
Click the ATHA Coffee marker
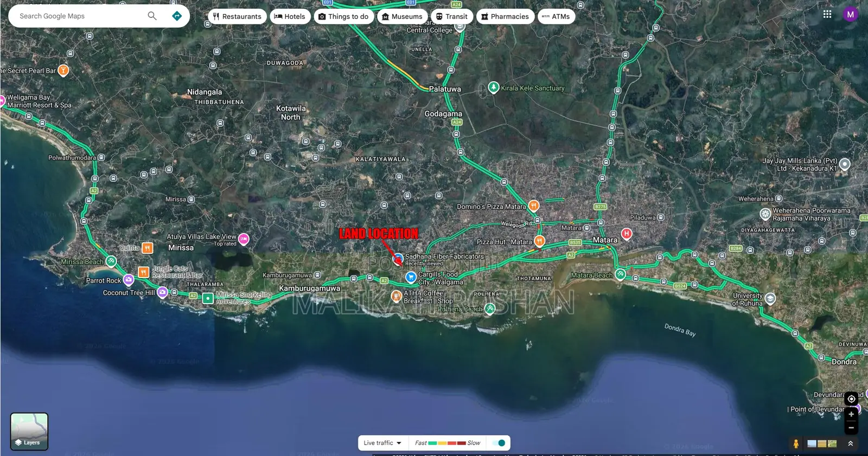point(397,296)
